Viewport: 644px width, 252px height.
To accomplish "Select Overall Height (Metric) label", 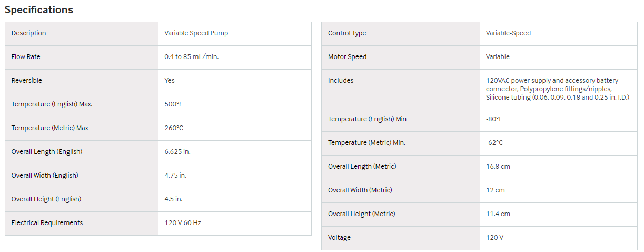I will 362,214.
